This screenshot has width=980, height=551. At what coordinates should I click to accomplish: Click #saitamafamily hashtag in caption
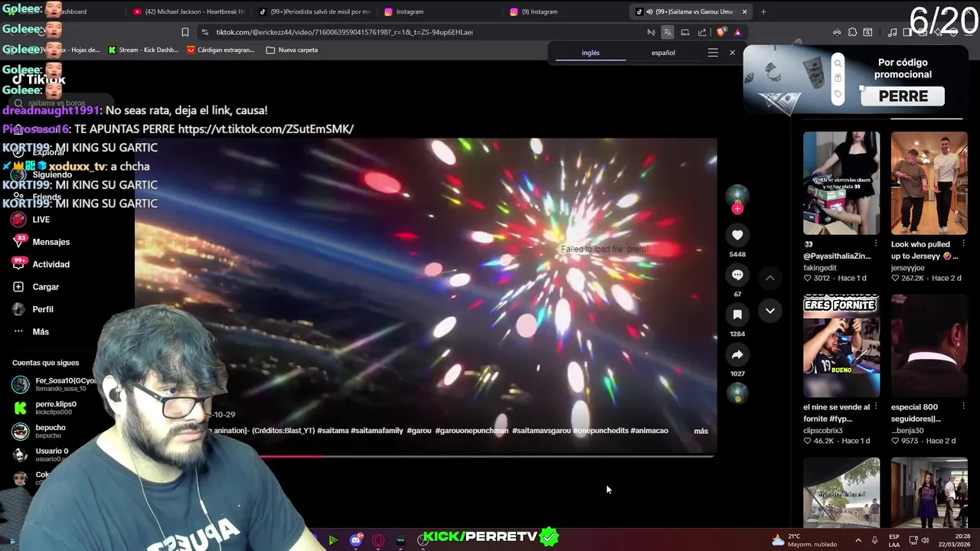377,431
